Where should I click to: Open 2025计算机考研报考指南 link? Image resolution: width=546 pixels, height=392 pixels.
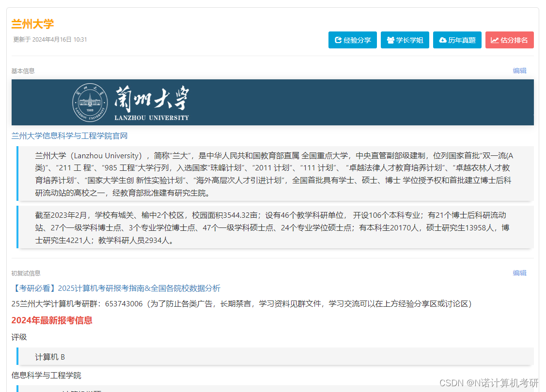[116, 288]
